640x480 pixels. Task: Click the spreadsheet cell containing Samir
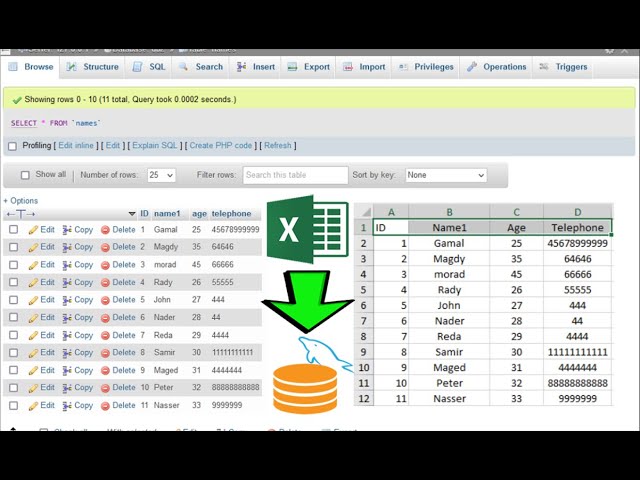click(x=449, y=352)
